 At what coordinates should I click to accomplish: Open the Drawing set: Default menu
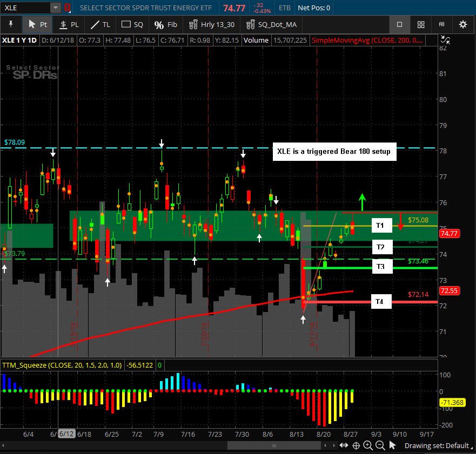[439, 445]
